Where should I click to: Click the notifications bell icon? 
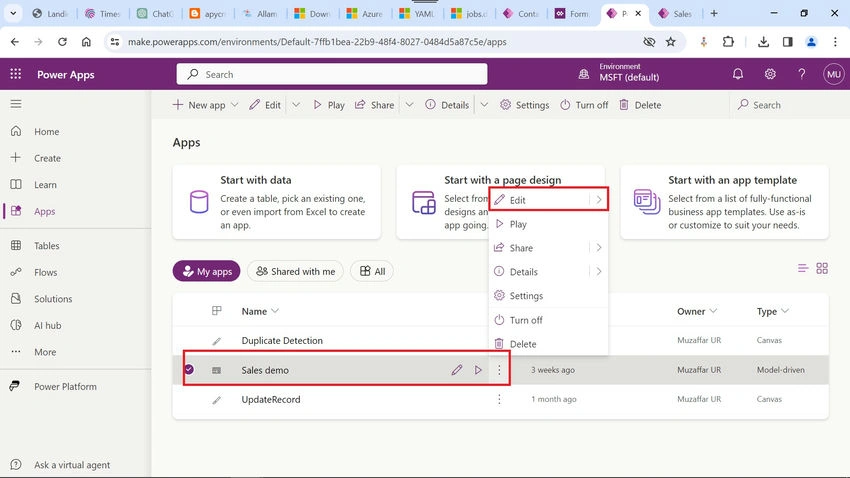tap(738, 74)
